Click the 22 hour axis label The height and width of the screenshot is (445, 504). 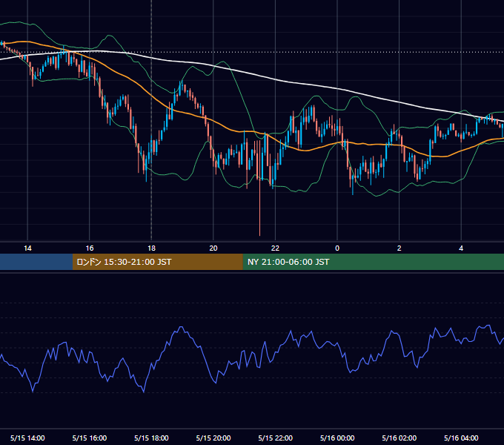275,248
